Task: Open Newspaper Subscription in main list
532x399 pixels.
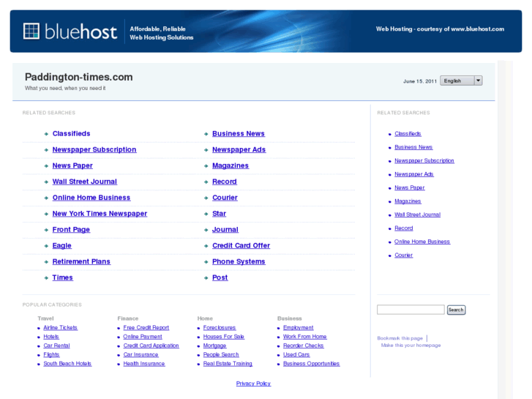Action: (94, 150)
